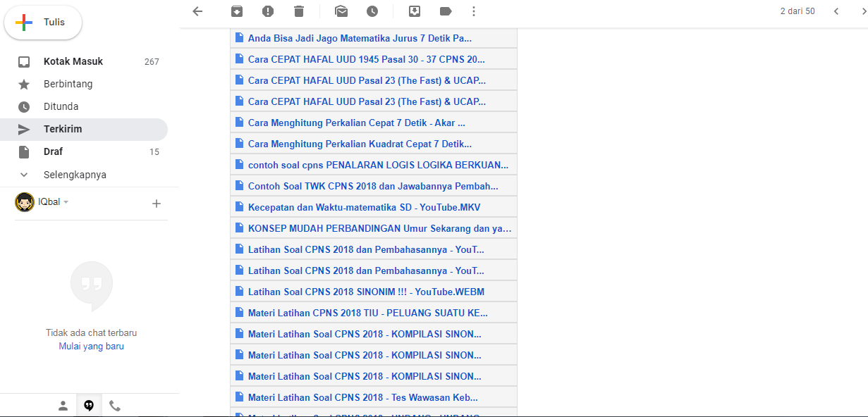
Task: Open Contoh Soal TWK CPNS 2018 attachment
Action: (374, 186)
